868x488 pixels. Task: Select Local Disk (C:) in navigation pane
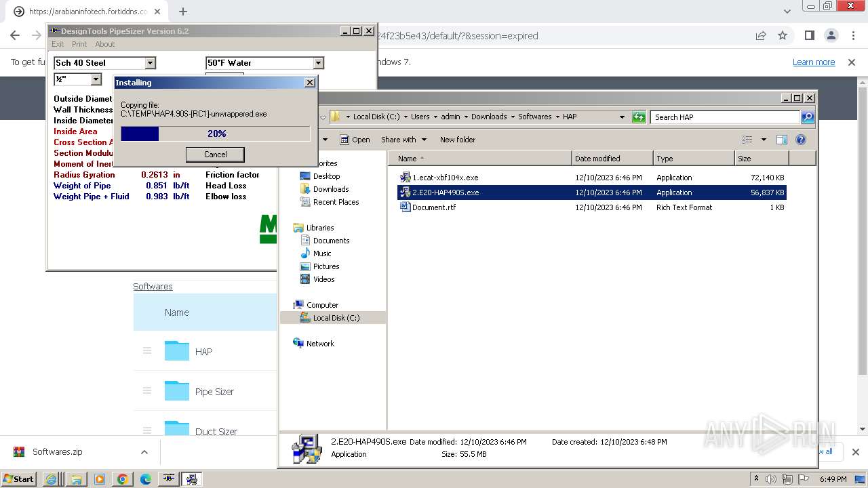point(336,318)
